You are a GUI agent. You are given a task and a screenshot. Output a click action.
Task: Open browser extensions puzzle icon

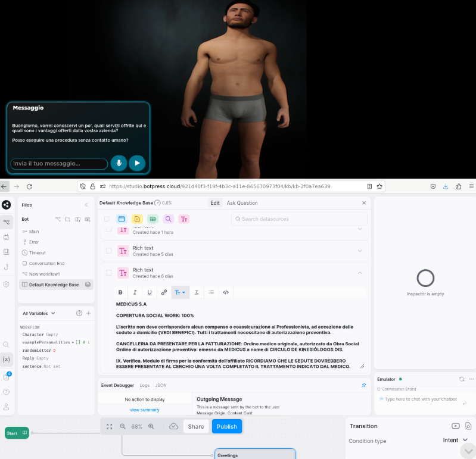[458, 186]
